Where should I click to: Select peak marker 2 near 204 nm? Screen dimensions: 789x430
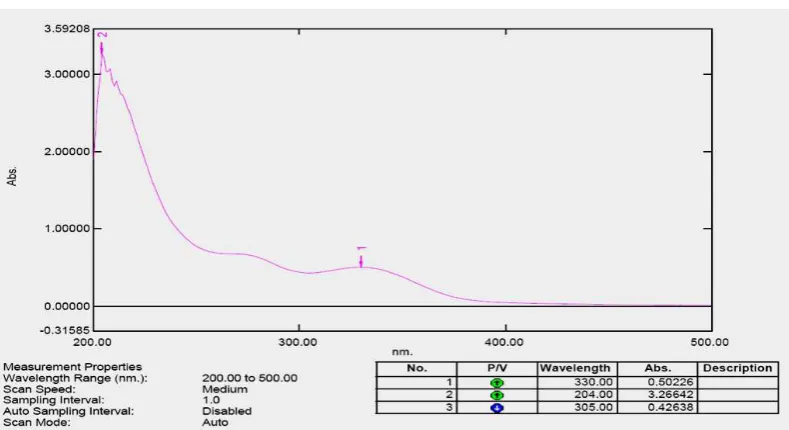(x=102, y=42)
